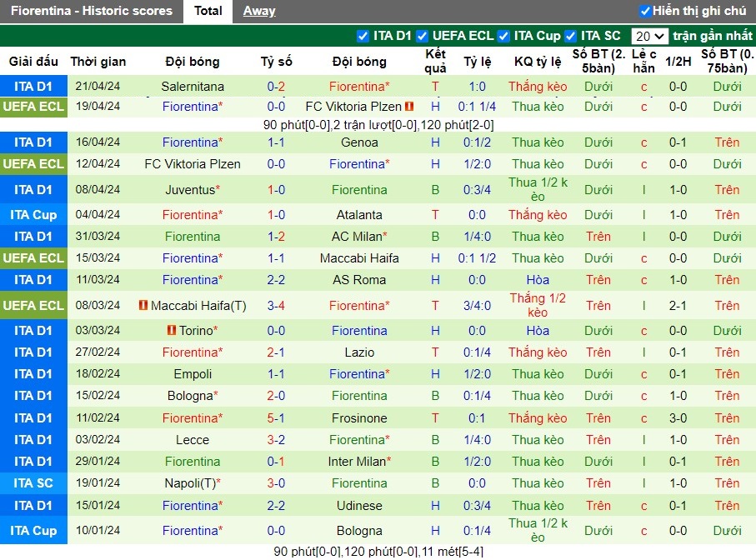This screenshot has height=560, width=756.
Task: Click the 0-2 score against Salernitana
Action: click(x=276, y=87)
